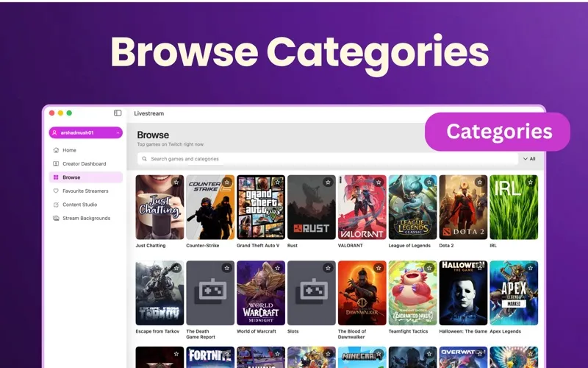This screenshot has height=368, width=588.
Task: Go to Home in sidebar
Action: coord(85,150)
